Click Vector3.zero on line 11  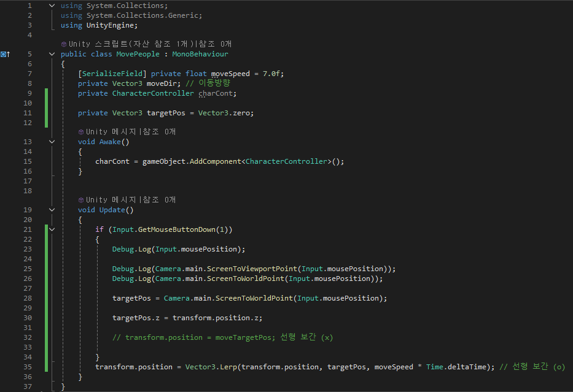224,113
